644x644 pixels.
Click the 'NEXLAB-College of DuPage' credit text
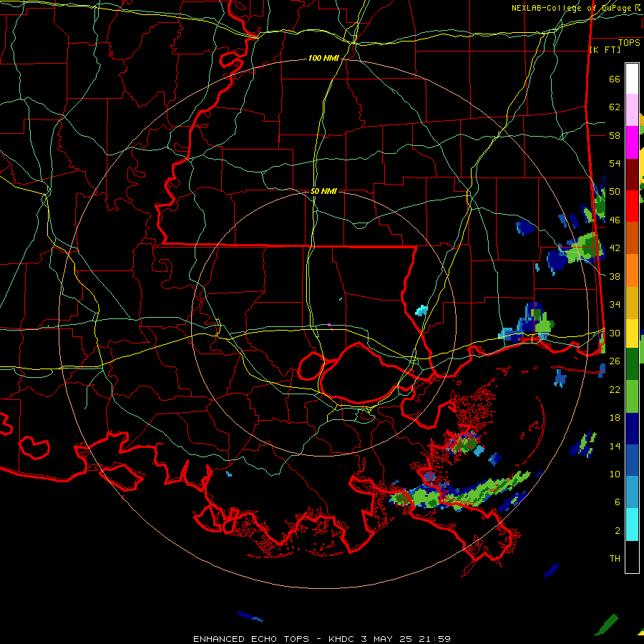(x=572, y=8)
